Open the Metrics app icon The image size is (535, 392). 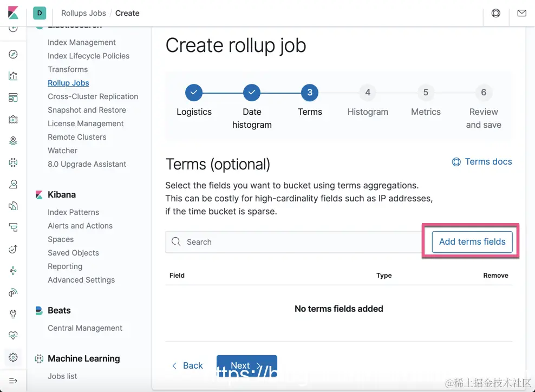tap(13, 184)
